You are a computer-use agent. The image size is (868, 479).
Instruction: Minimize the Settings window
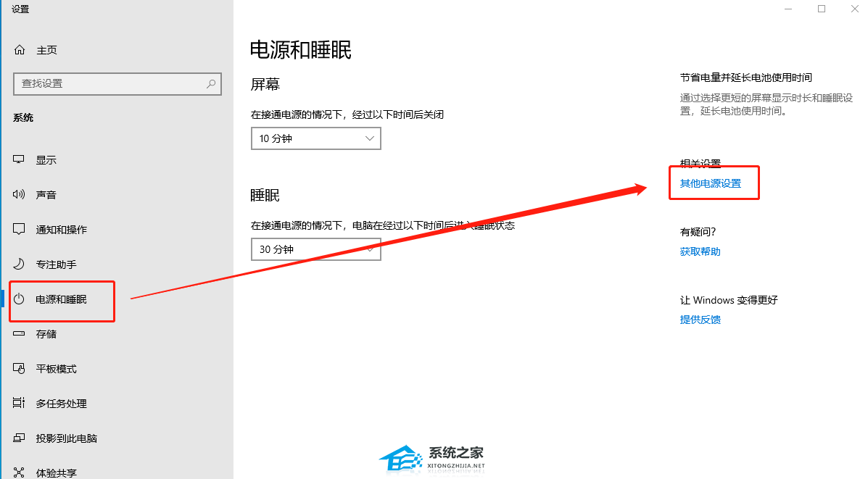coord(788,9)
